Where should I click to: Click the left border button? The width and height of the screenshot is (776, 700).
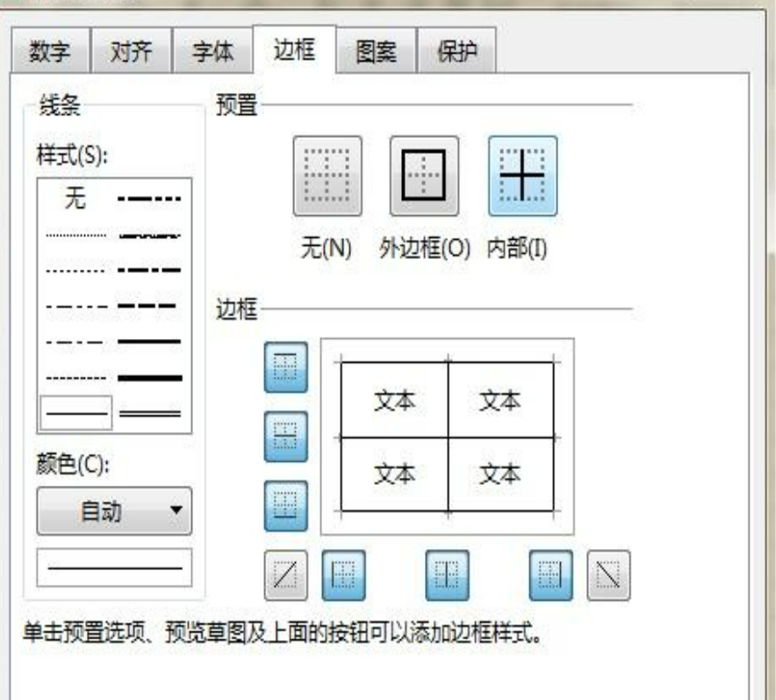click(344, 576)
